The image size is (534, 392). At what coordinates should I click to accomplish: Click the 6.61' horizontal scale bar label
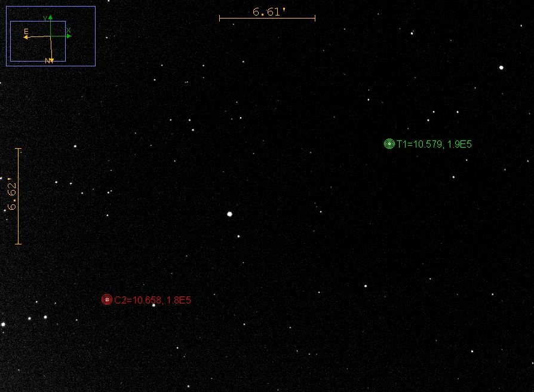click(x=269, y=12)
